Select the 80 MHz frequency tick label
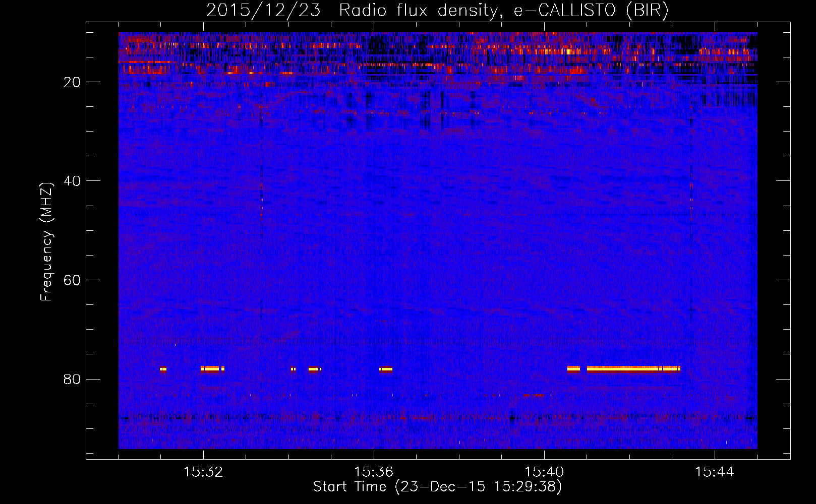 point(72,379)
